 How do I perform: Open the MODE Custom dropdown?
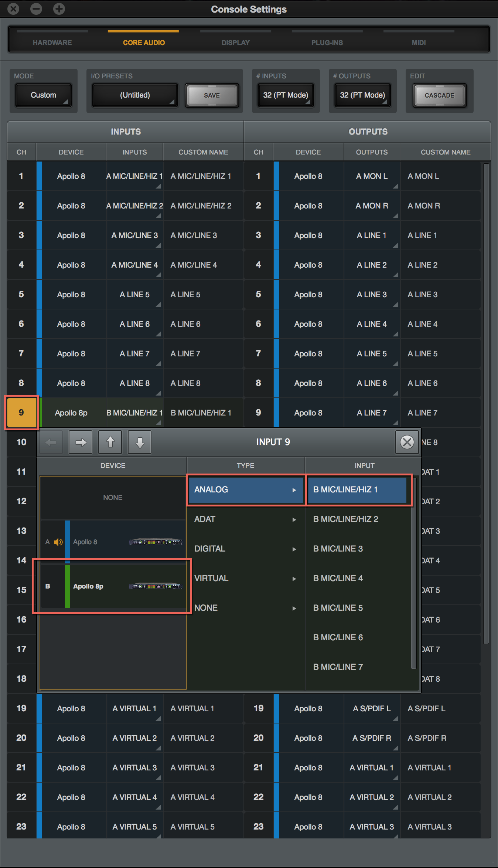44,95
